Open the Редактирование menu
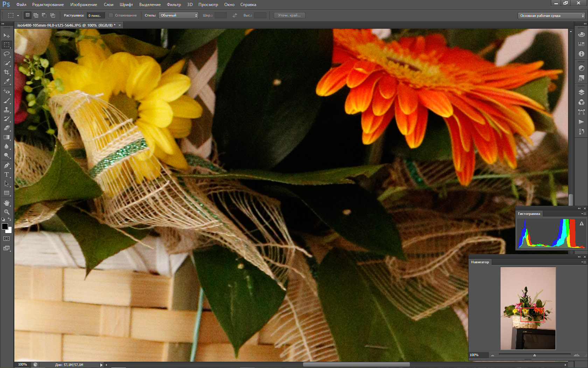 [x=48, y=5]
